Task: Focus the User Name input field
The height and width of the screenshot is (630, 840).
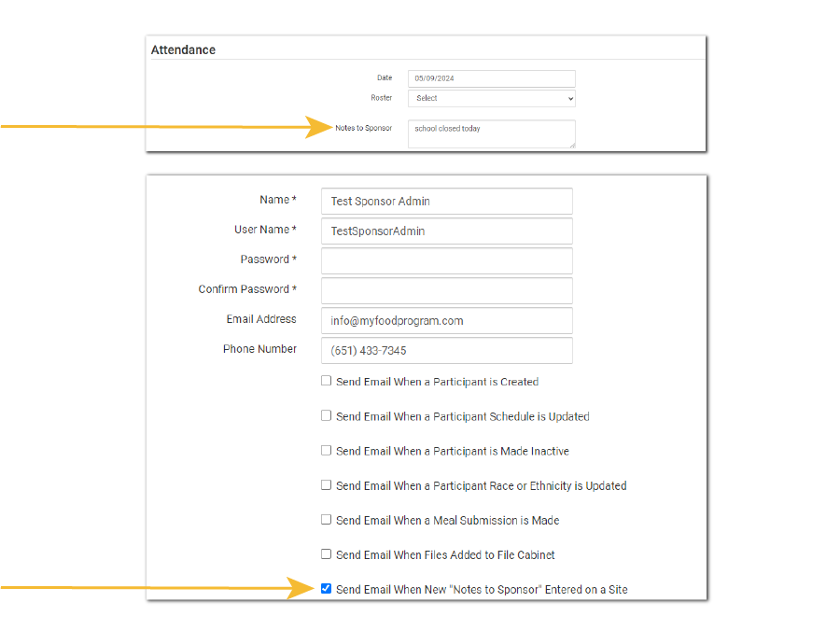Action: (x=446, y=231)
